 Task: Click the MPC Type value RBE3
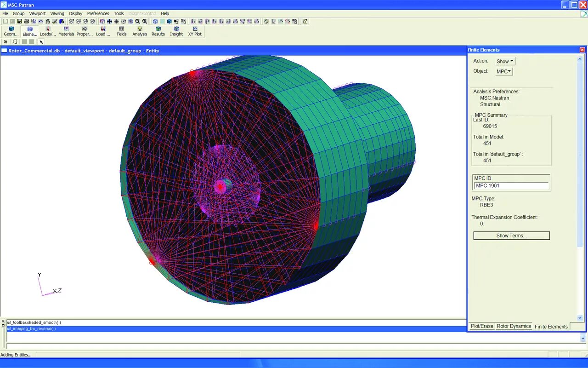tap(486, 205)
